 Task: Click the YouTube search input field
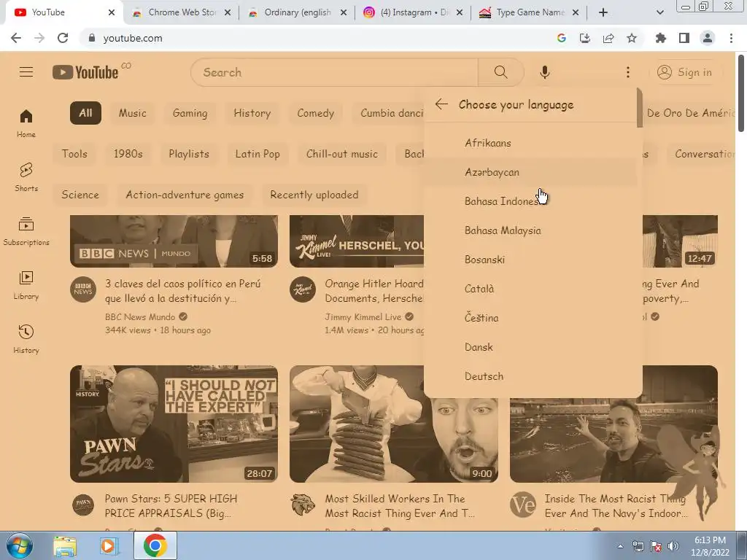334,72
